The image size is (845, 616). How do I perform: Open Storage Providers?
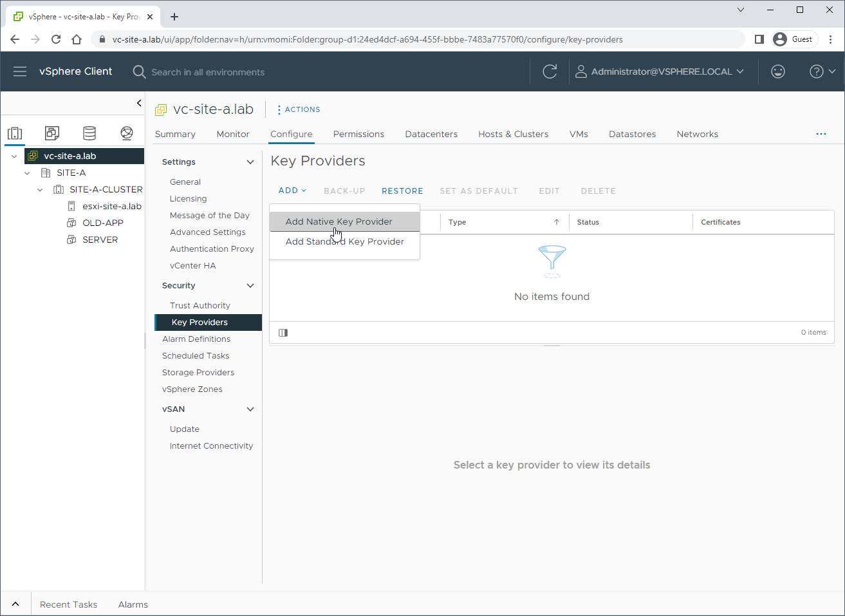[198, 373]
